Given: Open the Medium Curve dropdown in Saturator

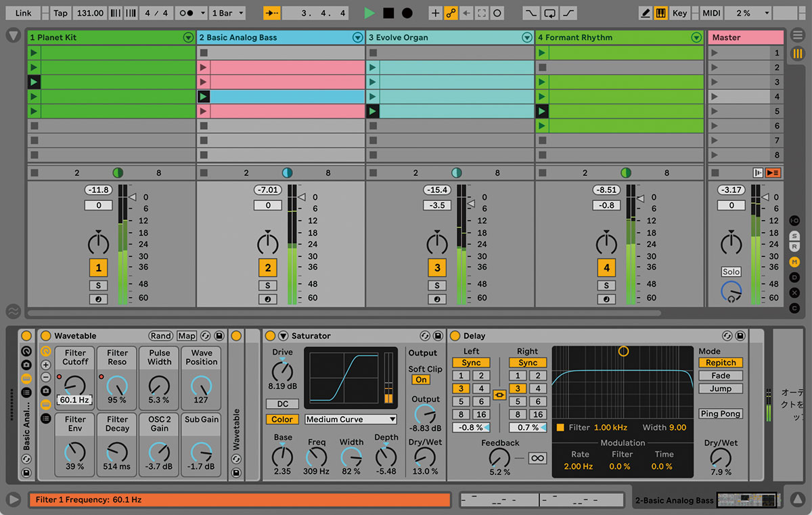Looking at the screenshot, I should click(x=351, y=420).
